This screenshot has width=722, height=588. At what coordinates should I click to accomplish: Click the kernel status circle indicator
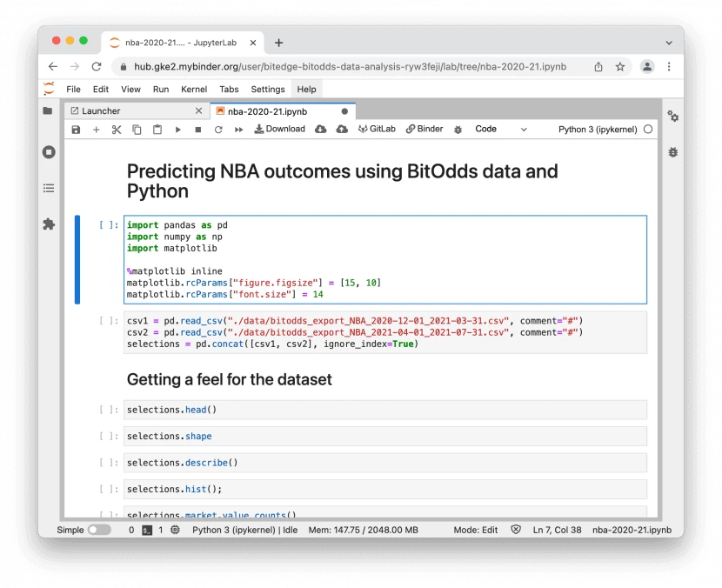coord(648,130)
